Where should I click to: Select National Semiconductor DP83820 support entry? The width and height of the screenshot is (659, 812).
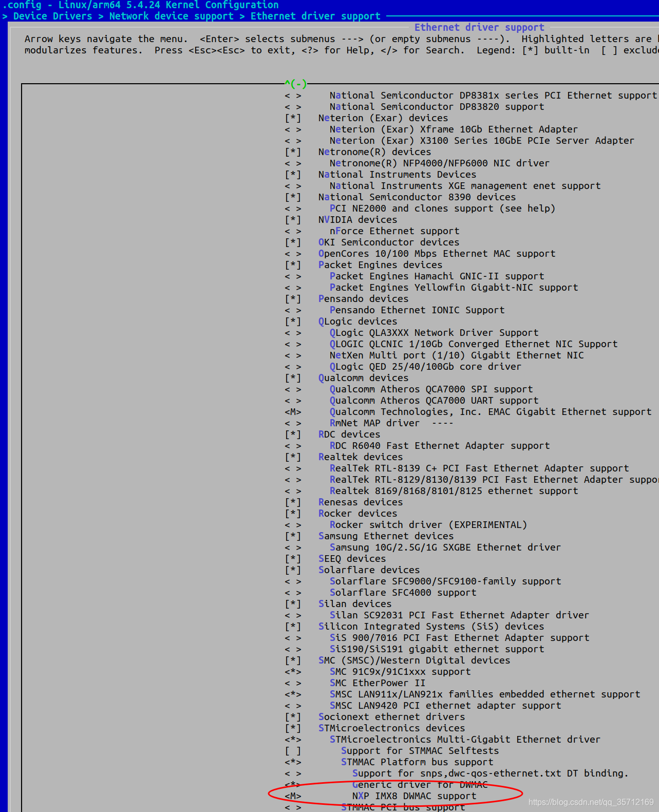click(437, 107)
